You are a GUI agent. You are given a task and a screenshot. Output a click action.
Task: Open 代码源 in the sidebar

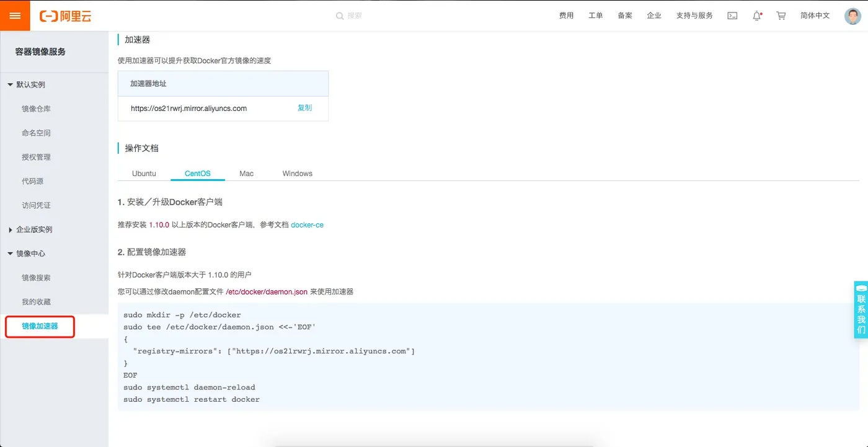point(32,182)
